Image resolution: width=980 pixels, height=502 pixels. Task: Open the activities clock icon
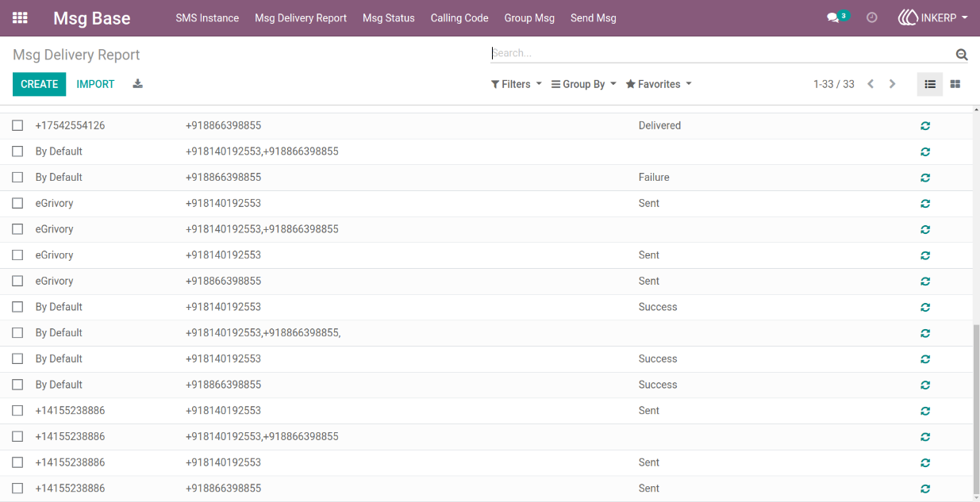pos(872,17)
